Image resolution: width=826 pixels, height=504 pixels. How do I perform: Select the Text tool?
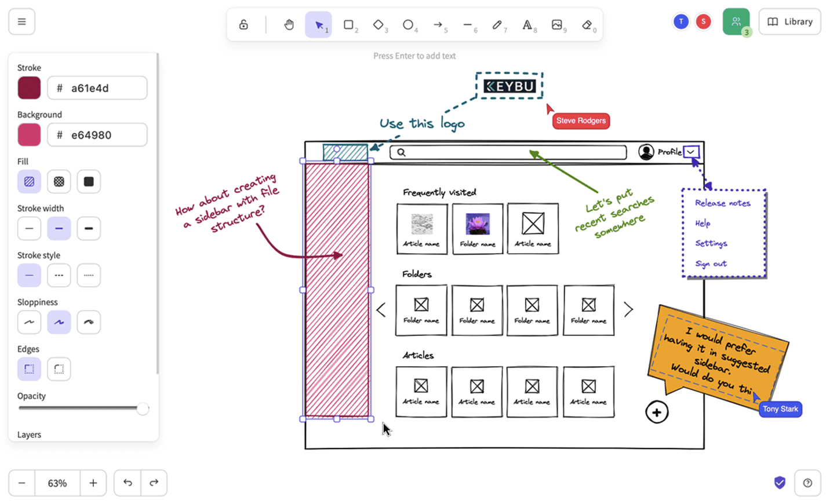[x=527, y=24]
